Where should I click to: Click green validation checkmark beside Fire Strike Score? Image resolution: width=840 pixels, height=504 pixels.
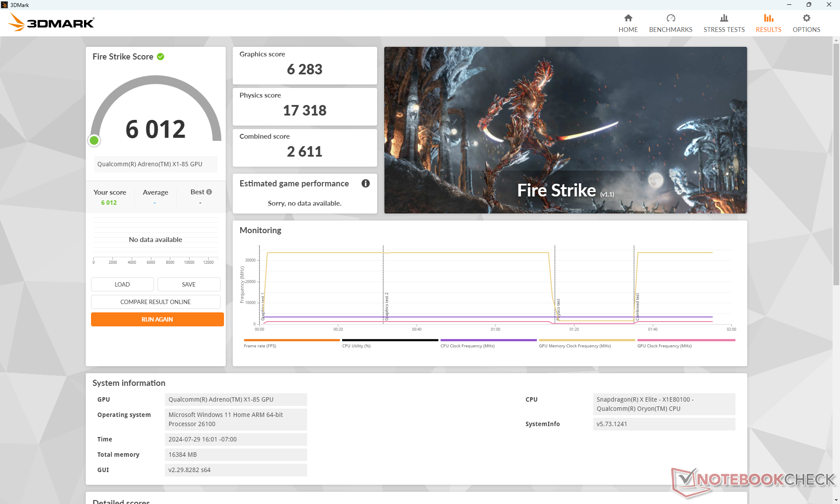161,56
